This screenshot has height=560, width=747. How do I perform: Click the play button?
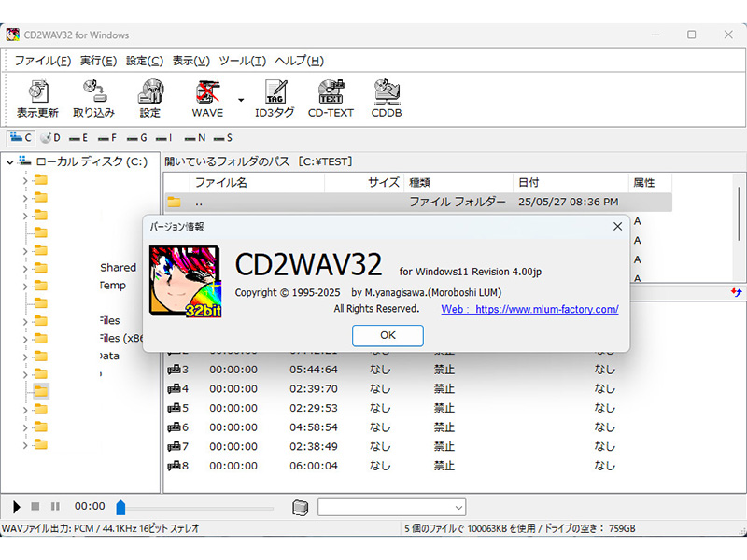(17, 507)
